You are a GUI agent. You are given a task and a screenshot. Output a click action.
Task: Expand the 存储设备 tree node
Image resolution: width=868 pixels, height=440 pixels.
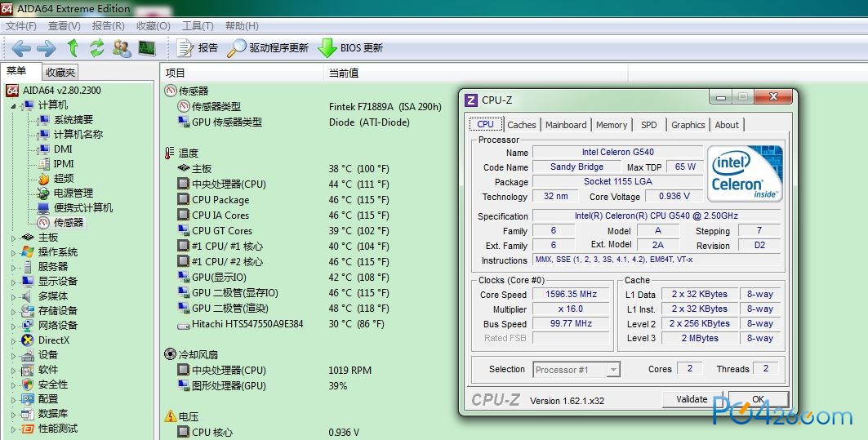tap(14, 312)
